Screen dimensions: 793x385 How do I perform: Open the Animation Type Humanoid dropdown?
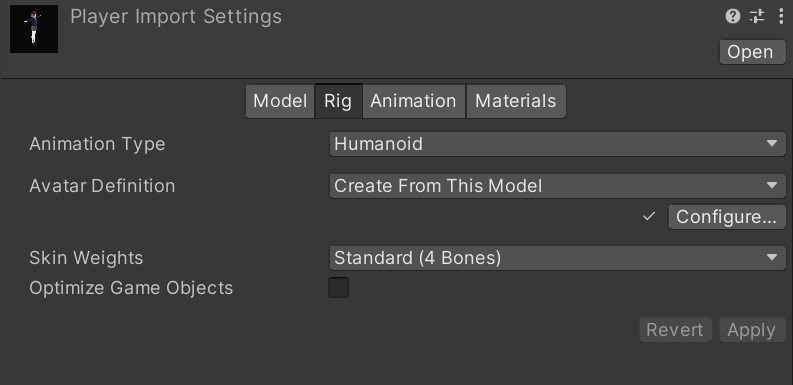[x=557, y=144]
